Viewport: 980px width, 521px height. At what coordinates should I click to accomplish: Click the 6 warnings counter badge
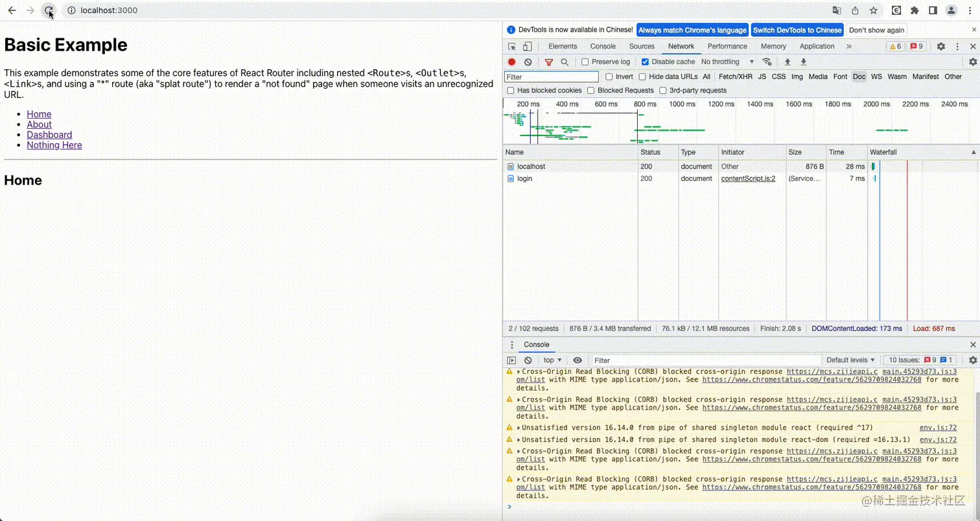(x=895, y=47)
